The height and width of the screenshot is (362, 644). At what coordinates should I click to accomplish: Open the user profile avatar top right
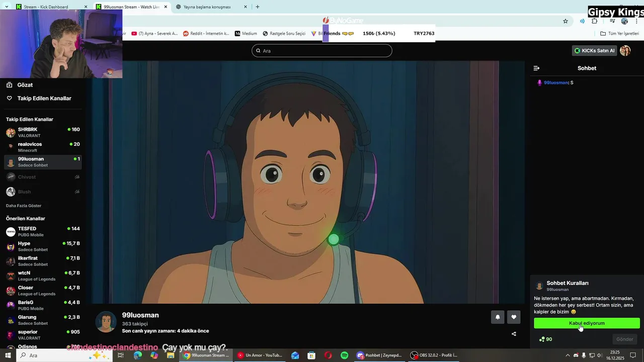tap(625, 50)
